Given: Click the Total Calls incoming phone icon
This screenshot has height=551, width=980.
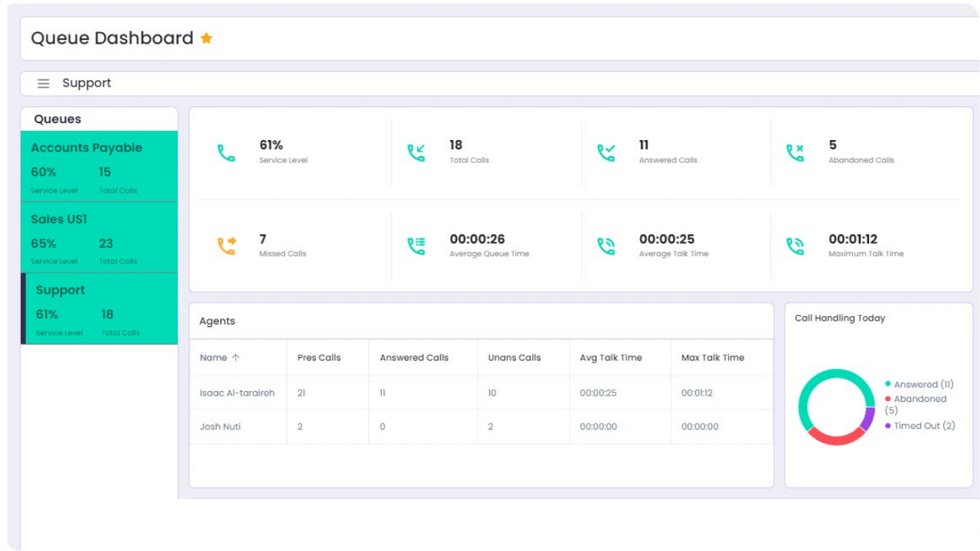Looking at the screenshot, I should 416,153.
